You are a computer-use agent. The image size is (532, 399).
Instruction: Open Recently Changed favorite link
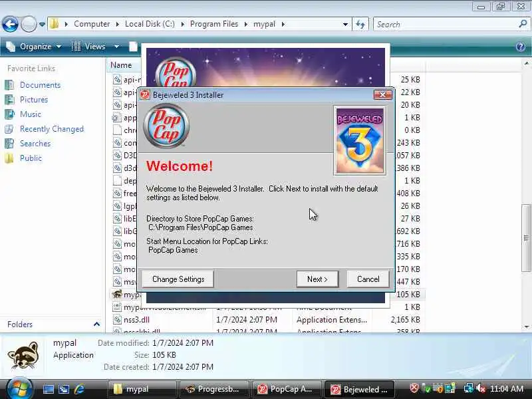point(52,128)
